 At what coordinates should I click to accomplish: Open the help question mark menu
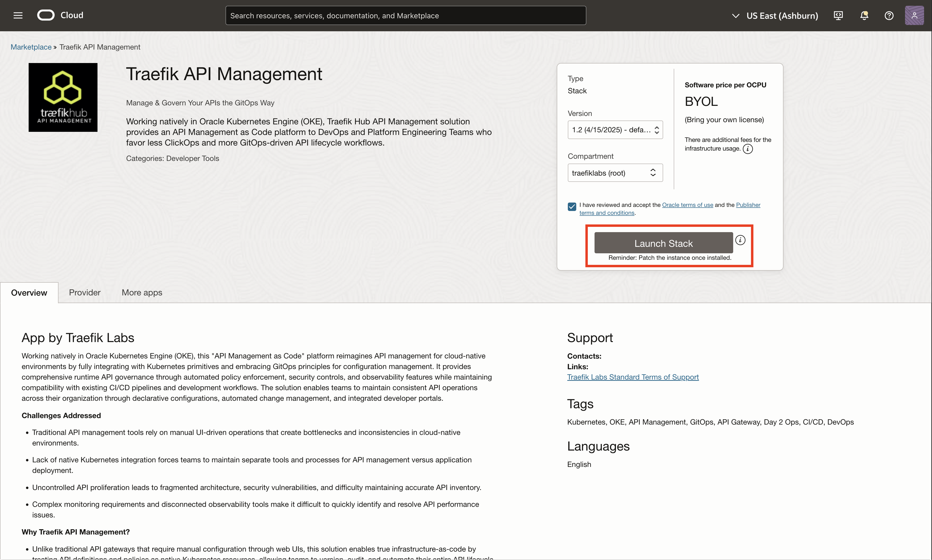pyautogui.click(x=889, y=15)
